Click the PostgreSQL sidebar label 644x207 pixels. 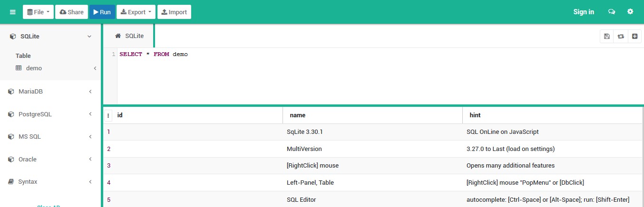coord(35,114)
